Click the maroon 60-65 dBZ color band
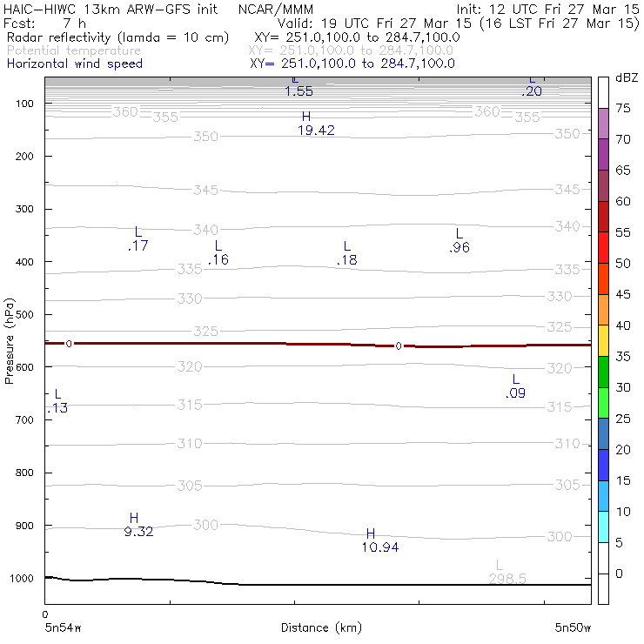644x644 pixels. pyautogui.click(x=603, y=185)
